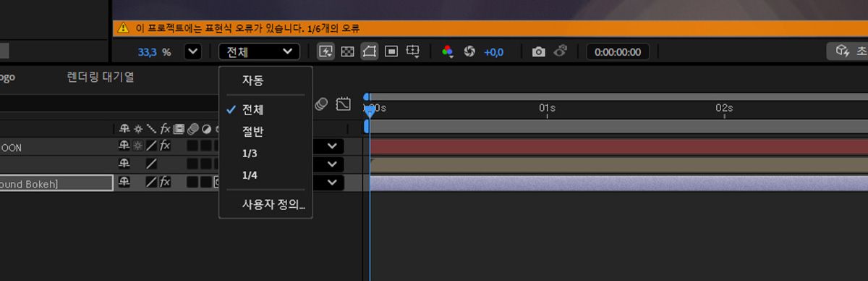Toggle collapse transformations switch on OON layer
The image size is (868, 281).
point(138,146)
